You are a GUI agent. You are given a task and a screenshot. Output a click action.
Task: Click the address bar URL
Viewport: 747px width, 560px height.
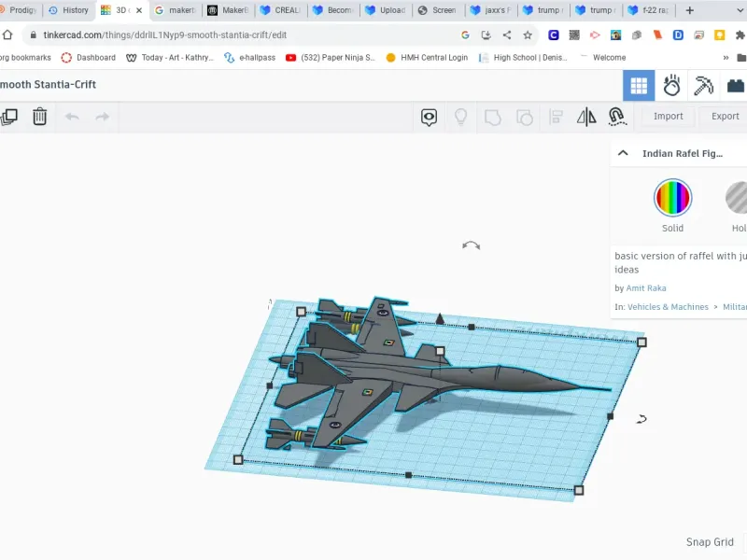point(165,35)
